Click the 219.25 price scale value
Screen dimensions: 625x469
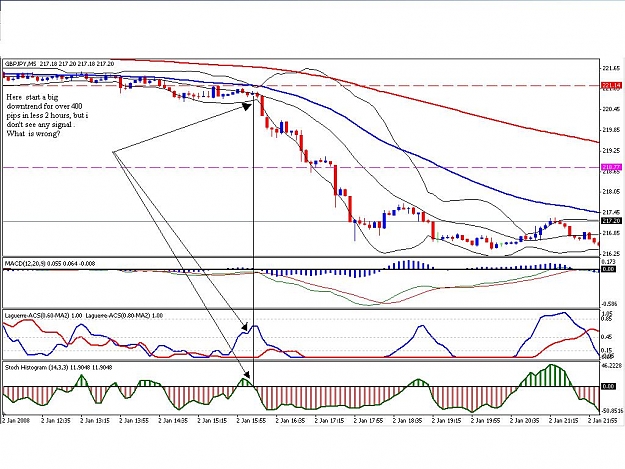point(612,151)
